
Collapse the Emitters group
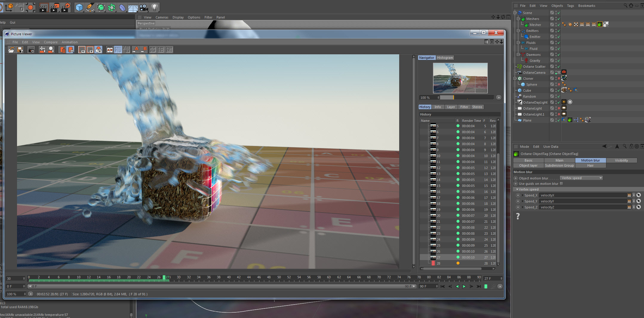point(518,31)
